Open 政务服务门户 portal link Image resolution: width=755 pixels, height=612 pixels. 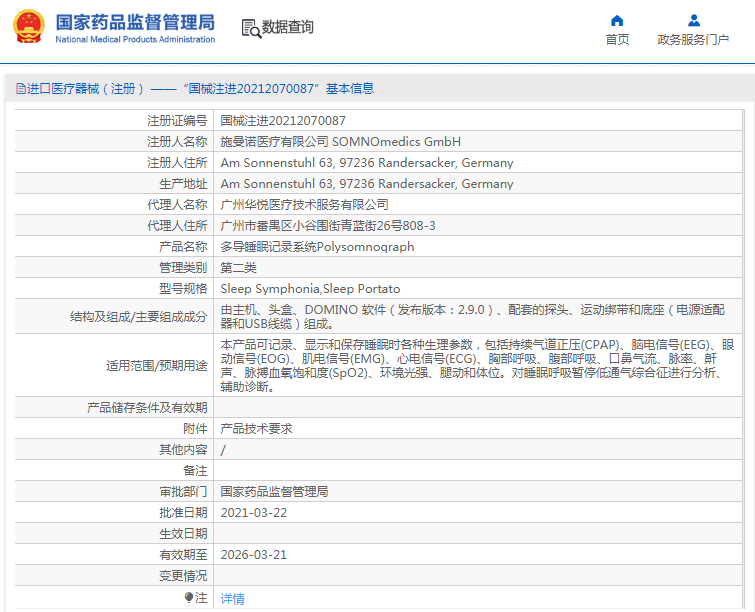click(693, 39)
